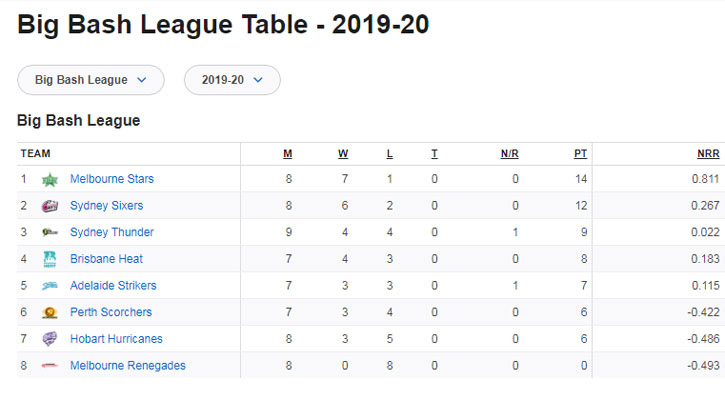The height and width of the screenshot is (400, 725).
Task: Sort table by the M column header
Action: pyautogui.click(x=288, y=154)
